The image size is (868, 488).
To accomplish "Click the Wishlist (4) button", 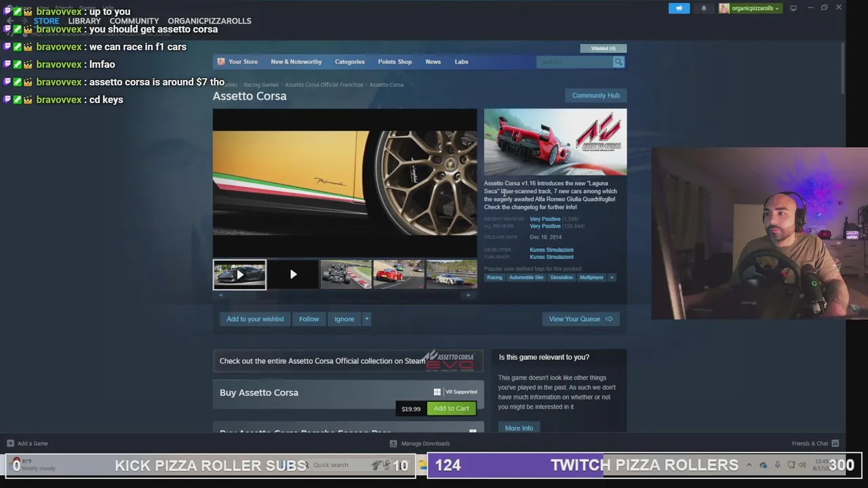I will coord(604,48).
